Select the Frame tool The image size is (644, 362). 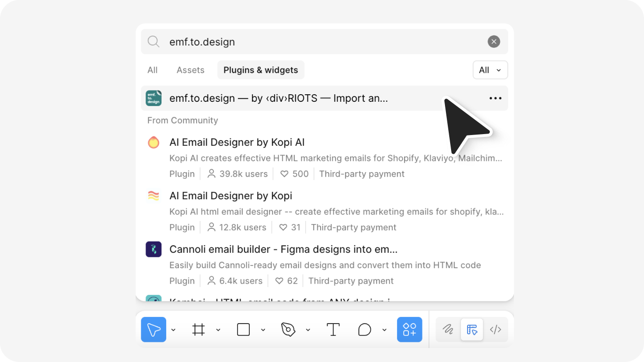198,329
